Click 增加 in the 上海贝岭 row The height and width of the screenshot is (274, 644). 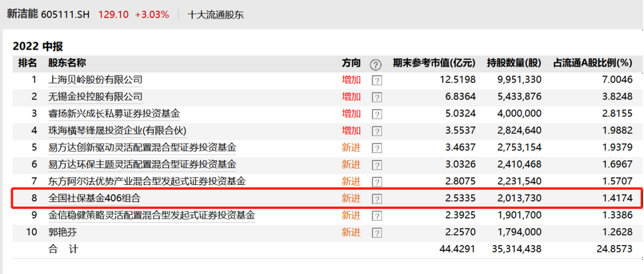coord(351,80)
